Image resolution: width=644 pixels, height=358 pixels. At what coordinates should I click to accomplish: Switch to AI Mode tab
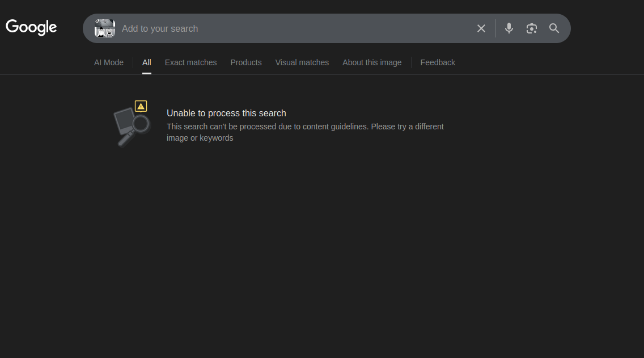click(109, 62)
